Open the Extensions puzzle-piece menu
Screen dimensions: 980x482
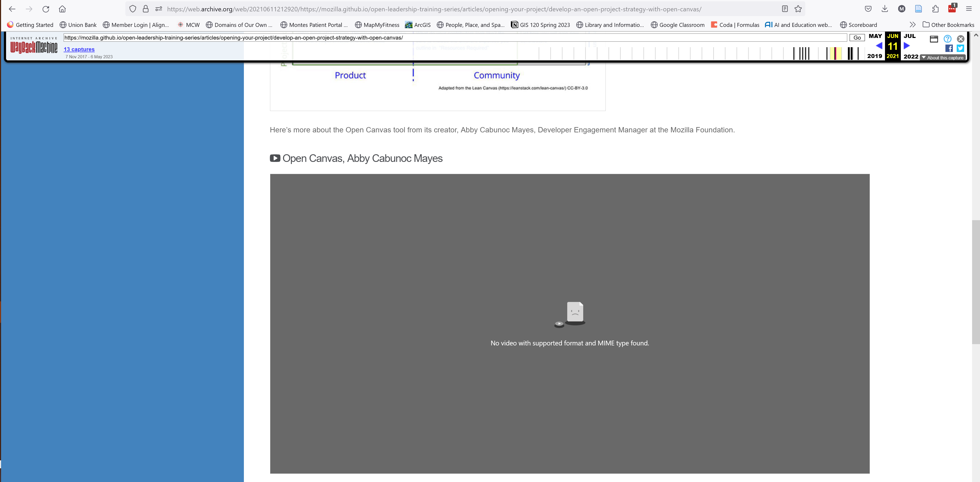(x=935, y=9)
